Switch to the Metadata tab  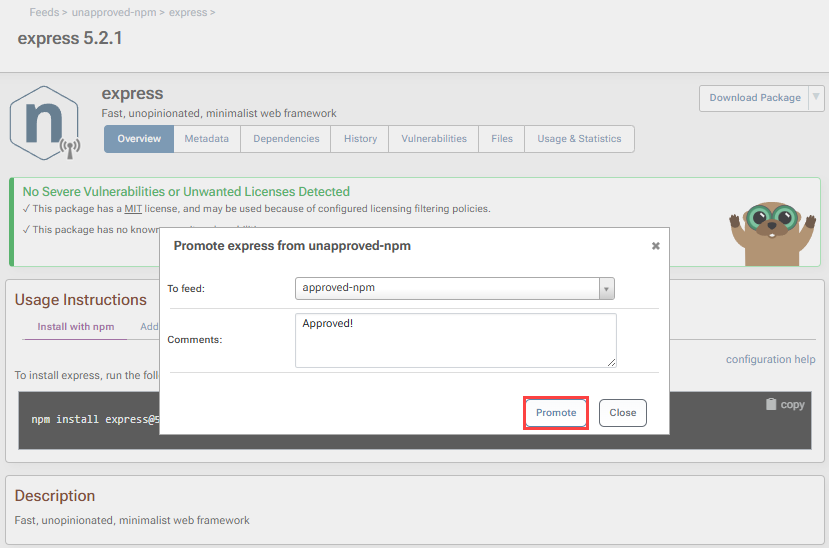(x=206, y=139)
